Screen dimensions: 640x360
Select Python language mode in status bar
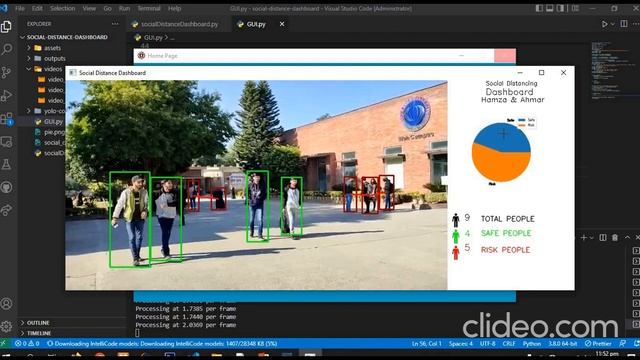pos(532,344)
